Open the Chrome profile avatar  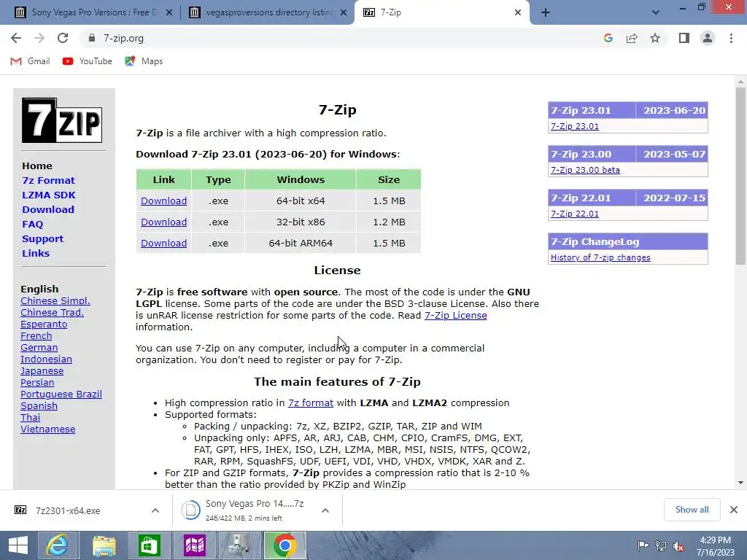pyautogui.click(x=708, y=38)
